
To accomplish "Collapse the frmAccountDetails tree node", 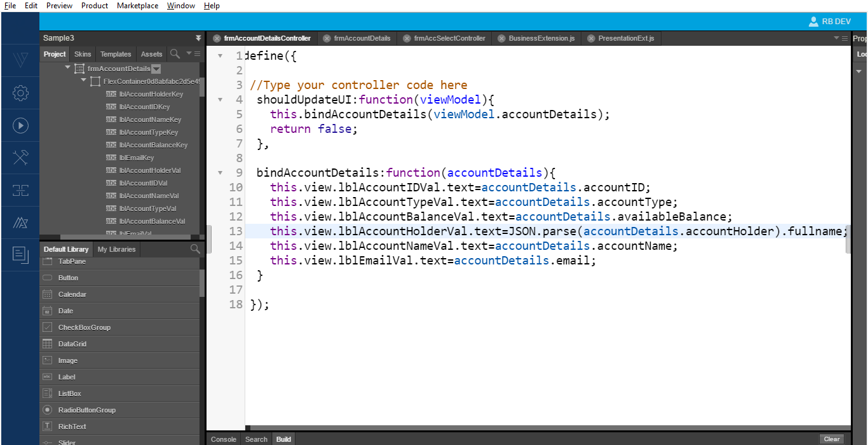I will coord(68,67).
